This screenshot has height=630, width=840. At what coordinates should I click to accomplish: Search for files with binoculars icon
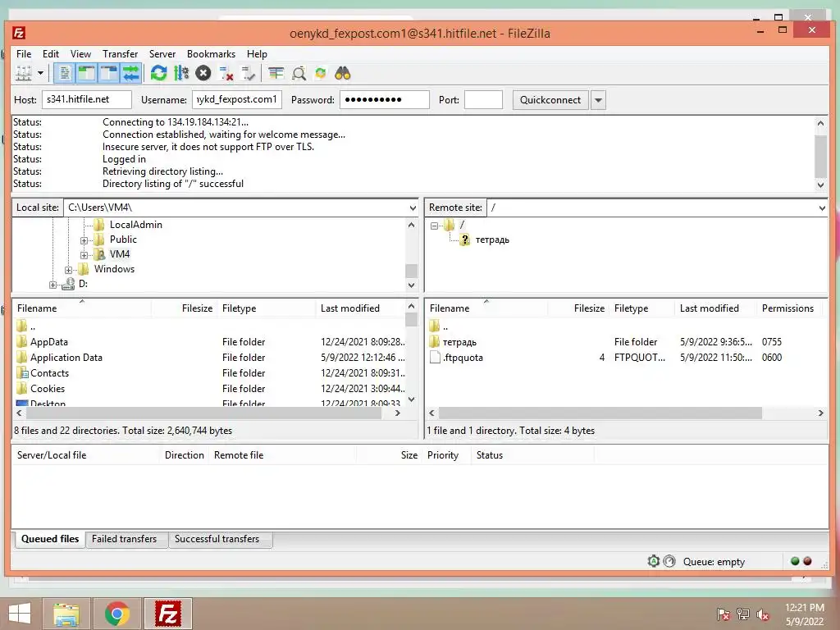coord(343,73)
